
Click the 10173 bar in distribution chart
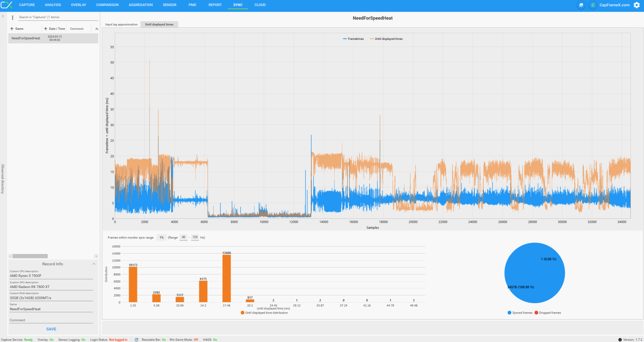click(133, 285)
